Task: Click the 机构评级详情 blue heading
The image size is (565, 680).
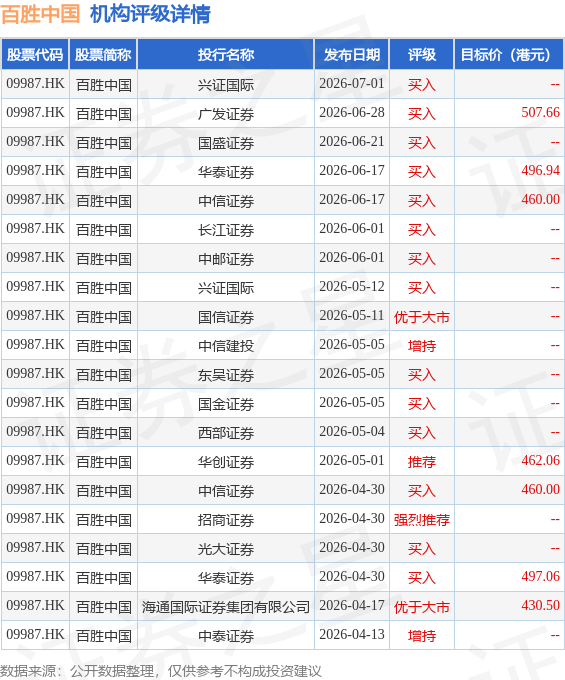Action: (x=150, y=14)
